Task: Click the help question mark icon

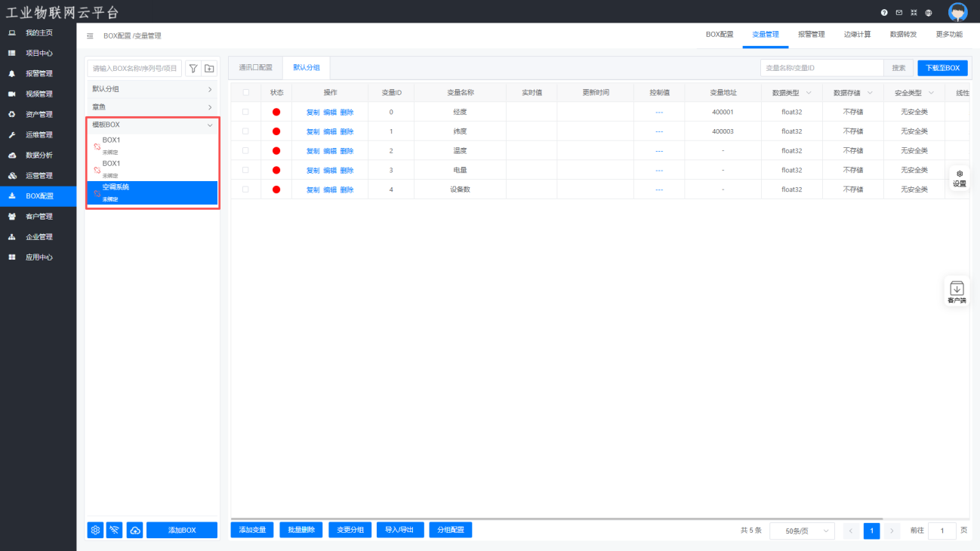Action: pyautogui.click(x=884, y=13)
